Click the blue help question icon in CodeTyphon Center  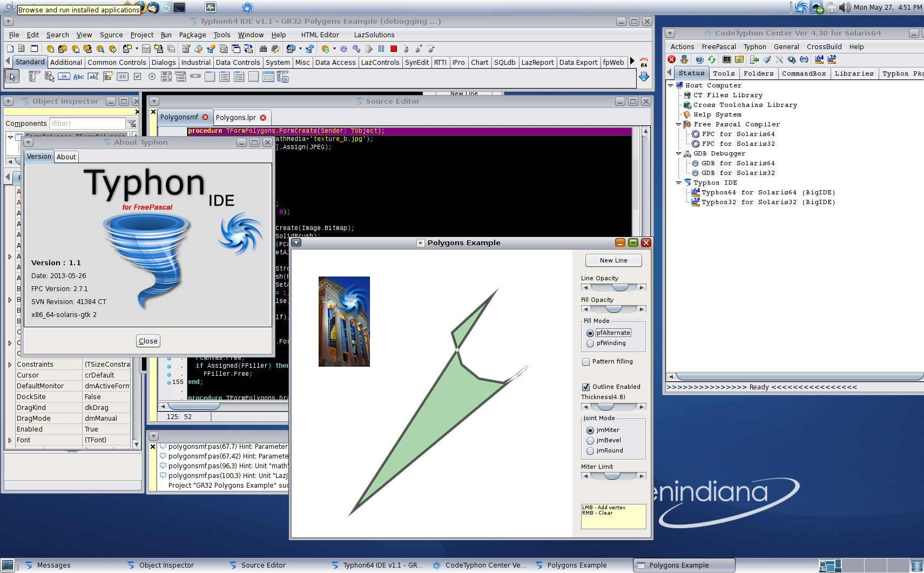(699, 59)
